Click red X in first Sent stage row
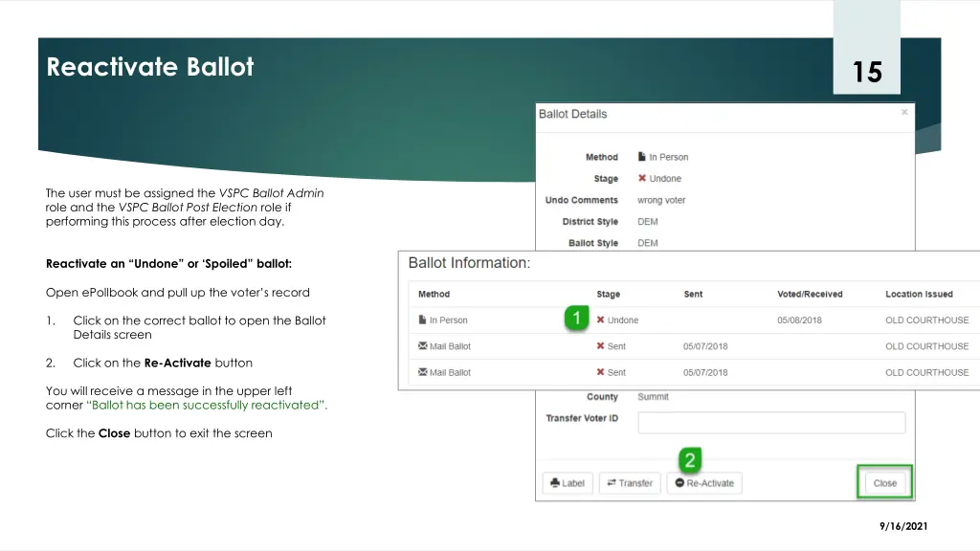This screenshot has height=551, width=980. click(x=600, y=346)
